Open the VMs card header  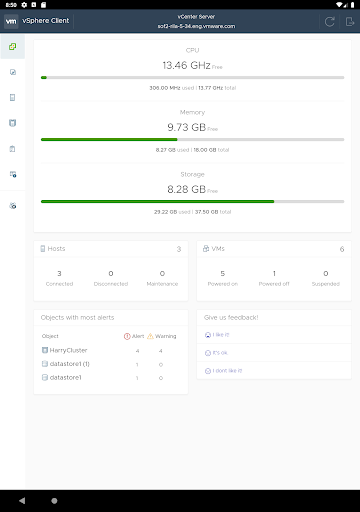coord(274,249)
